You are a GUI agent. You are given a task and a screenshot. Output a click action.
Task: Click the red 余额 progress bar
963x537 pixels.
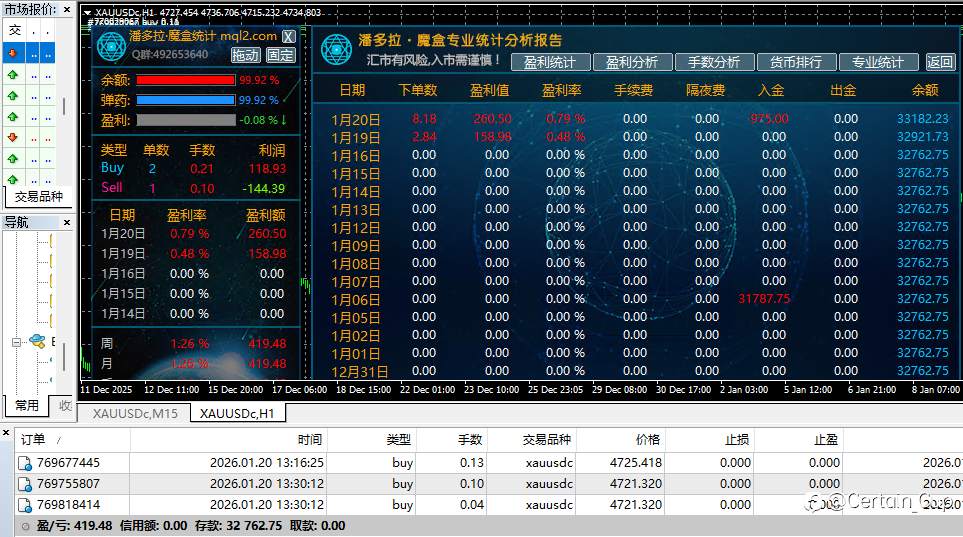pyautogui.click(x=185, y=80)
